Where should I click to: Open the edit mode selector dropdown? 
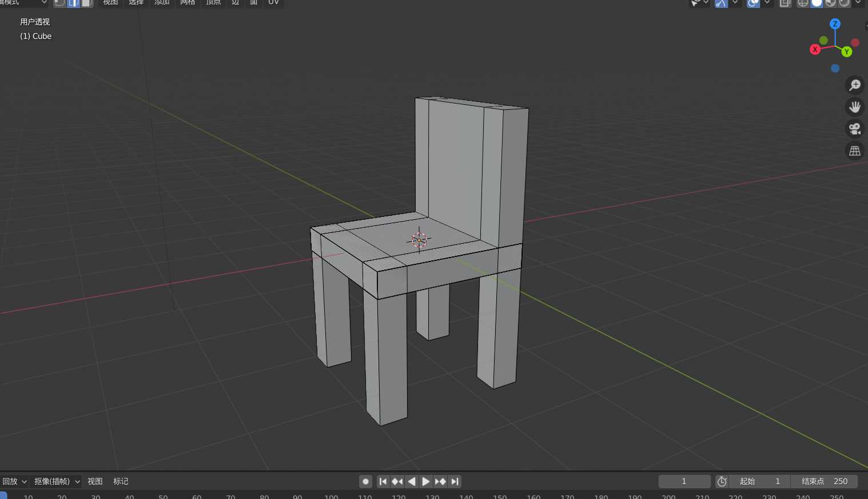pyautogui.click(x=24, y=2)
